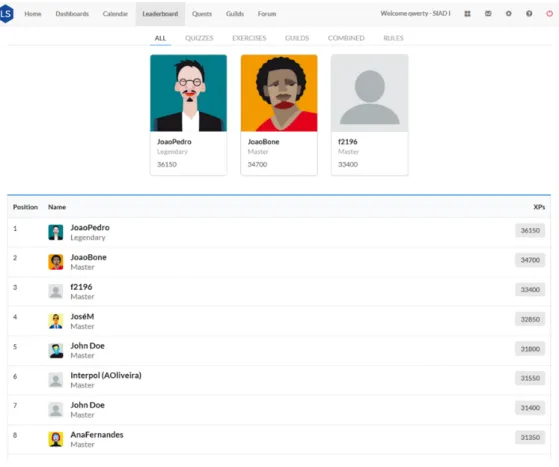The image size is (559, 467).
Task: Click AnaFernandes's avatar in row 8
Action: [x=56, y=439]
